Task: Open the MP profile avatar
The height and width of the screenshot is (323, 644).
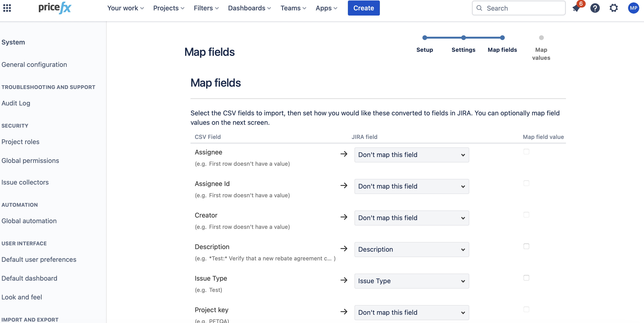Action: point(633,8)
